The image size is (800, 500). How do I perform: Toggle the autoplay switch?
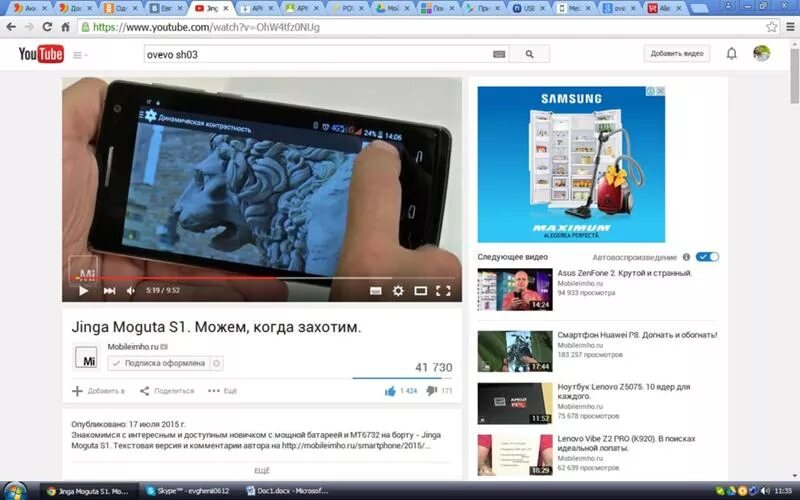(708, 257)
